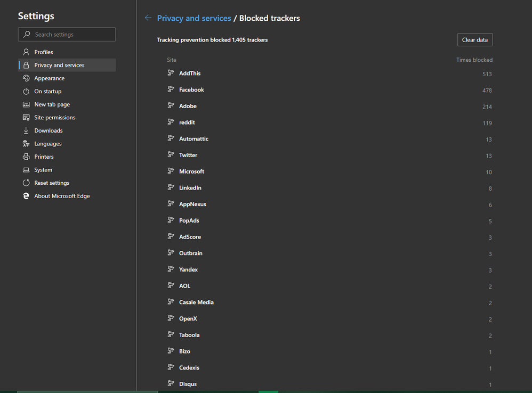The image size is (532, 393).
Task: Click the tracker icon beside reddit
Action: click(x=171, y=122)
